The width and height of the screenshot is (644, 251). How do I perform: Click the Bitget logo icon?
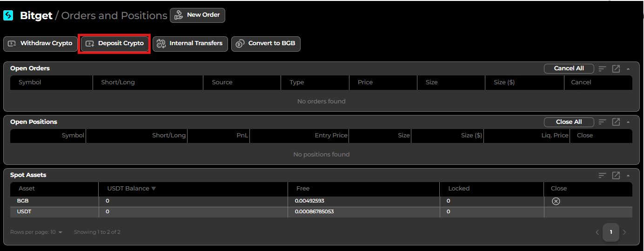pyautogui.click(x=8, y=15)
